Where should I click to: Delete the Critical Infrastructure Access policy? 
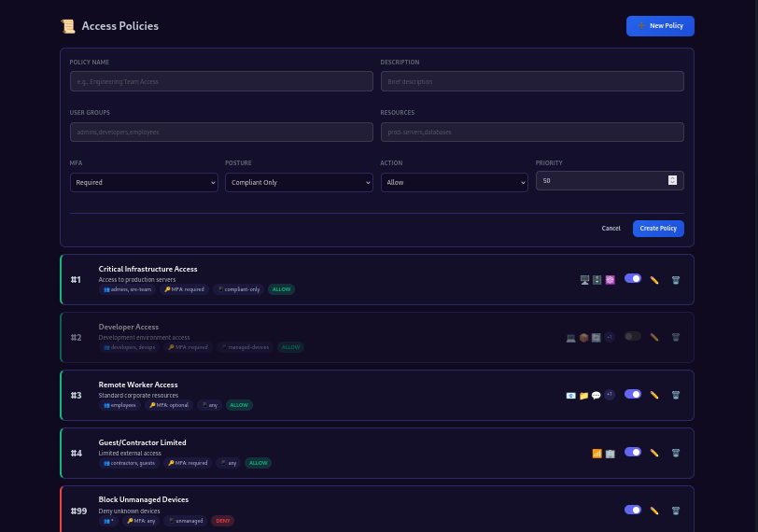(x=676, y=279)
